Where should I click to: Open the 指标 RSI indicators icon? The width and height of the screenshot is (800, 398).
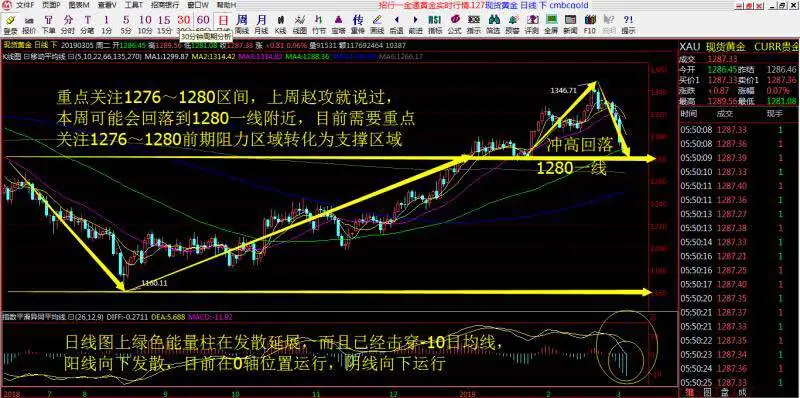click(435, 23)
